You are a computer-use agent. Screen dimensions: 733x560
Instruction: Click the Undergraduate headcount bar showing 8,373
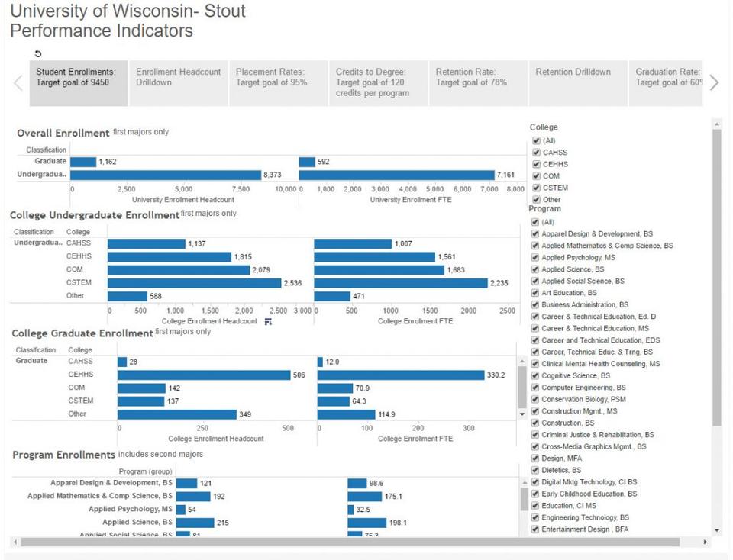(x=166, y=175)
